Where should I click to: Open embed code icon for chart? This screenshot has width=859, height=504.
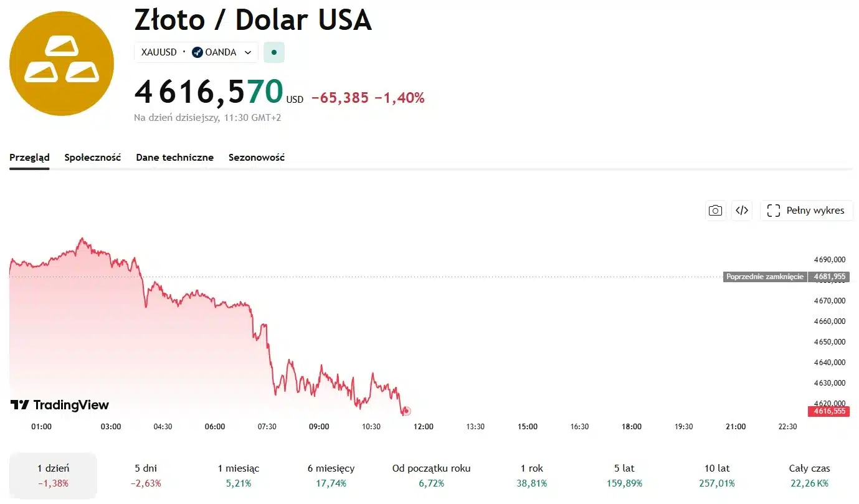click(x=742, y=211)
